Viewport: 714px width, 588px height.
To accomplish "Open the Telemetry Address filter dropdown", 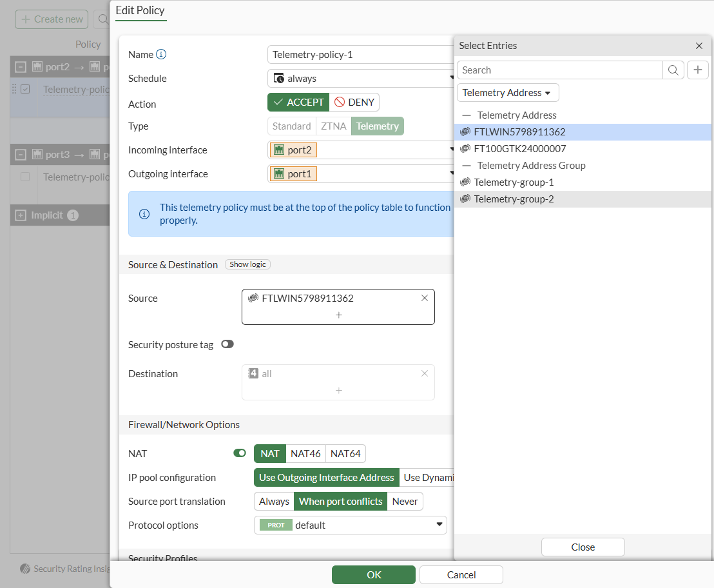I will pos(508,93).
